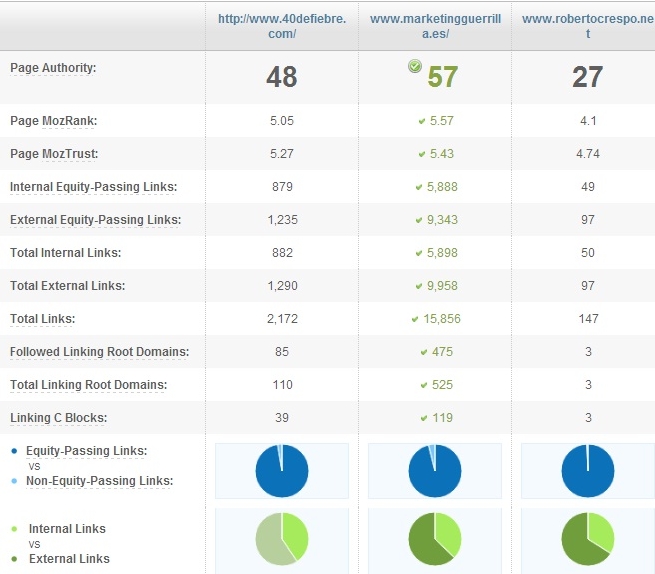Open the www.marketingguerrilla.es/ column header link
Screen dimensions: 655x574
[x=435, y=26]
